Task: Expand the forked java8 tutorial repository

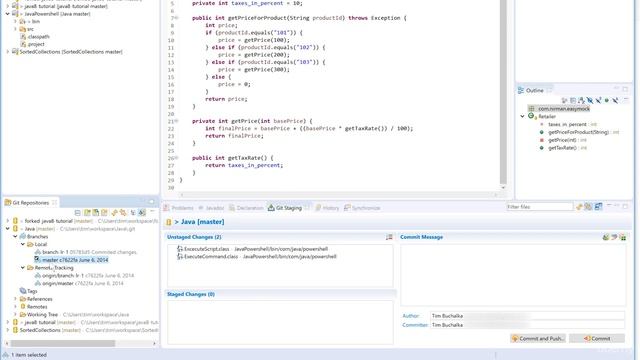Action: pyautogui.click(x=8, y=221)
